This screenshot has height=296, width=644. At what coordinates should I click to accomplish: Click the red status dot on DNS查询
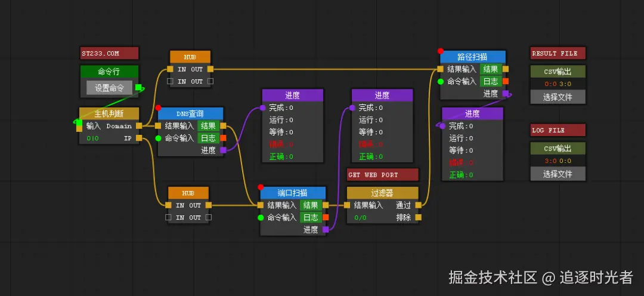(x=158, y=107)
